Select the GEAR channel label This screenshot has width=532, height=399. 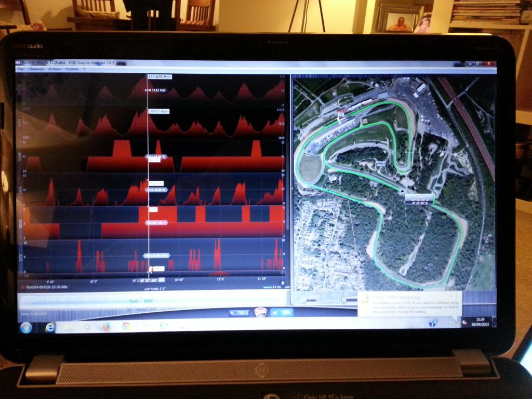20,224
